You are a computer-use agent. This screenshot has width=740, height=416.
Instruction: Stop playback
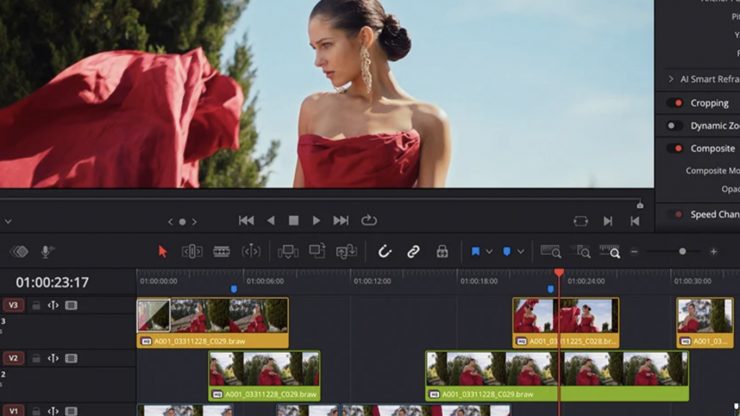(294, 221)
